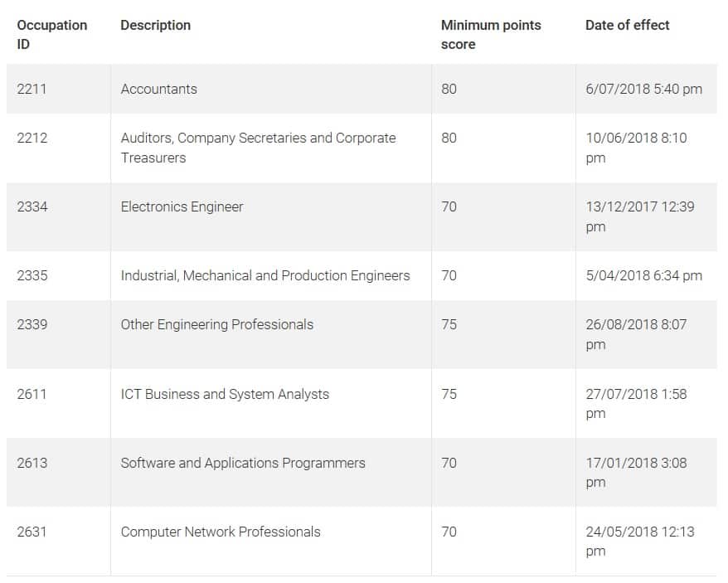728x583 pixels.
Task: Select the Electronics Engineer description
Action: pyautogui.click(x=182, y=206)
